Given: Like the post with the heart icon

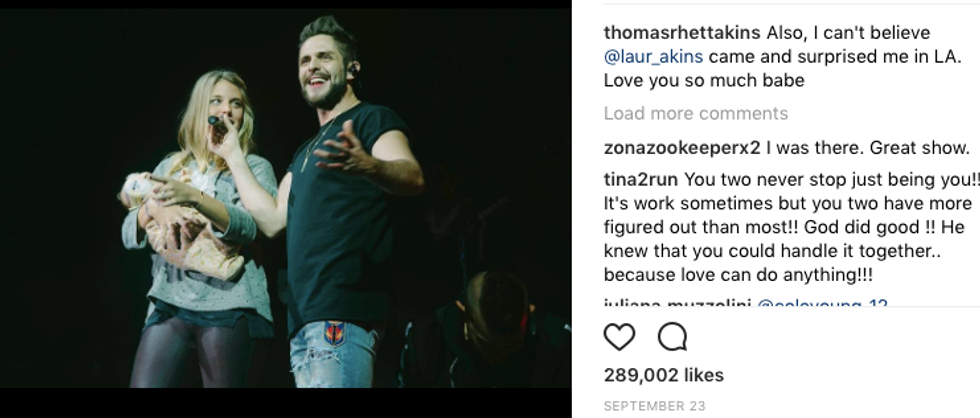Looking at the screenshot, I should point(620,337).
